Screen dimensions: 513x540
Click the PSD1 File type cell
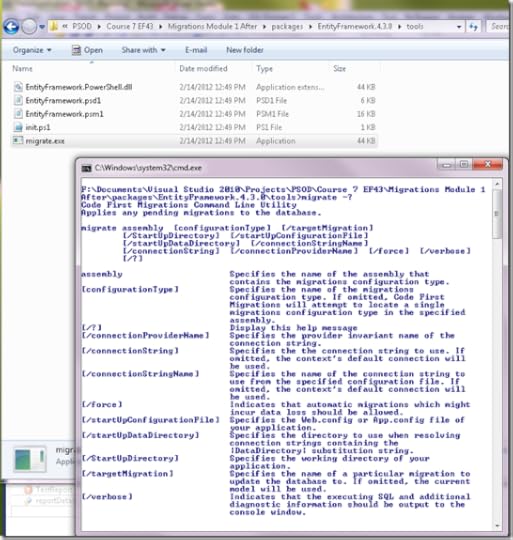pos(271,101)
